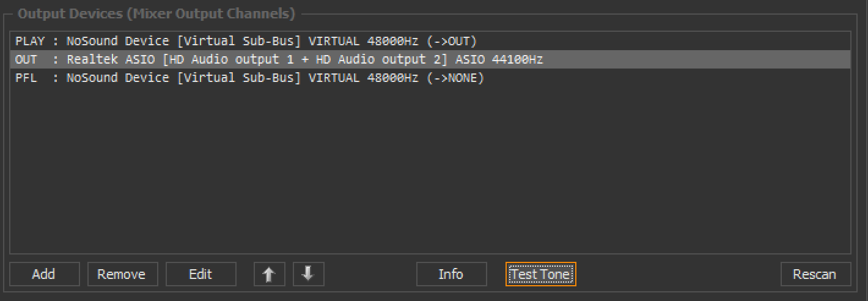Click the Add button
Screen dimensions: 868x301
click(44, 274)
